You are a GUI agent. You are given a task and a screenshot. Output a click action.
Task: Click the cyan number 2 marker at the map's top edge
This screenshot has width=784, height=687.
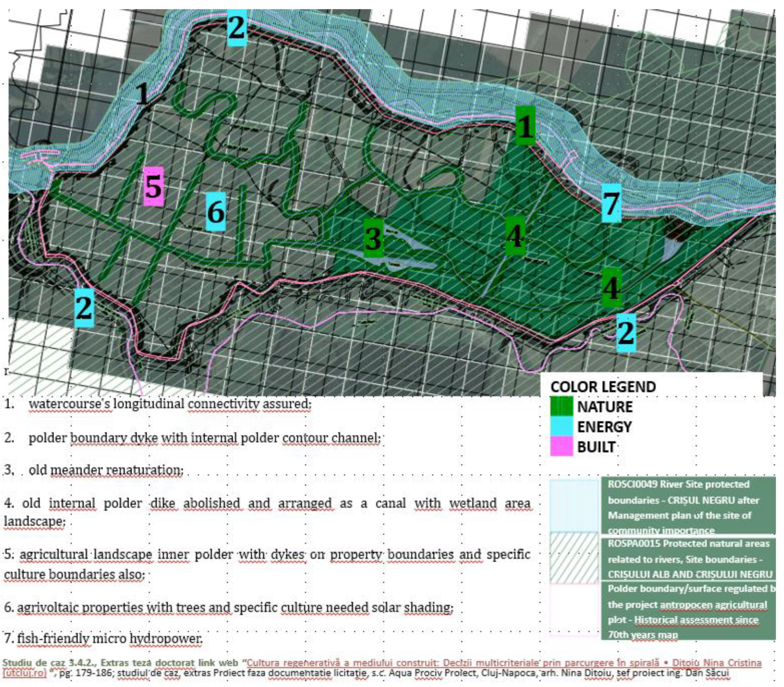(236, 28)
